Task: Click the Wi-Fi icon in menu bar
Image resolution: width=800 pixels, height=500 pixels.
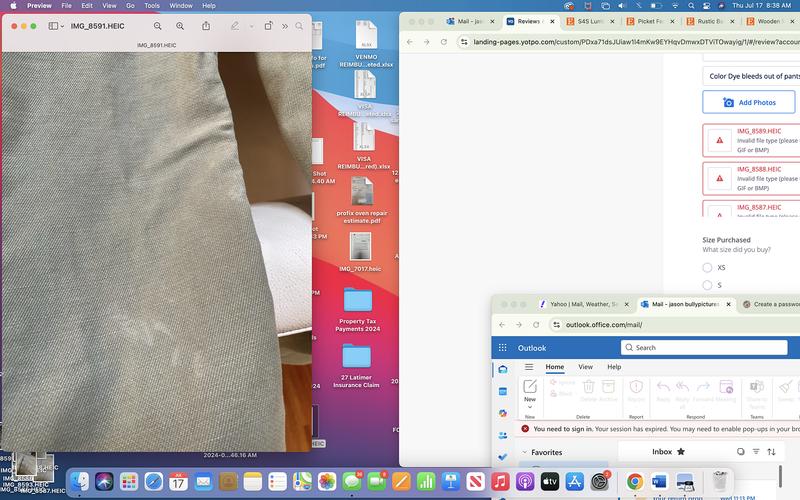Action: (x=675, y=6)
